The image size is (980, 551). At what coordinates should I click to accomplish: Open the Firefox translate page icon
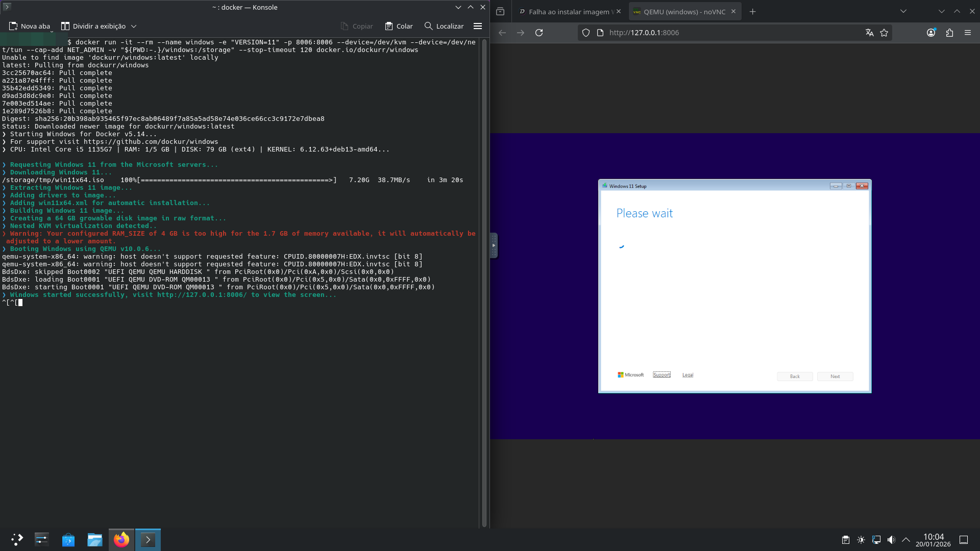pos(869,33)
